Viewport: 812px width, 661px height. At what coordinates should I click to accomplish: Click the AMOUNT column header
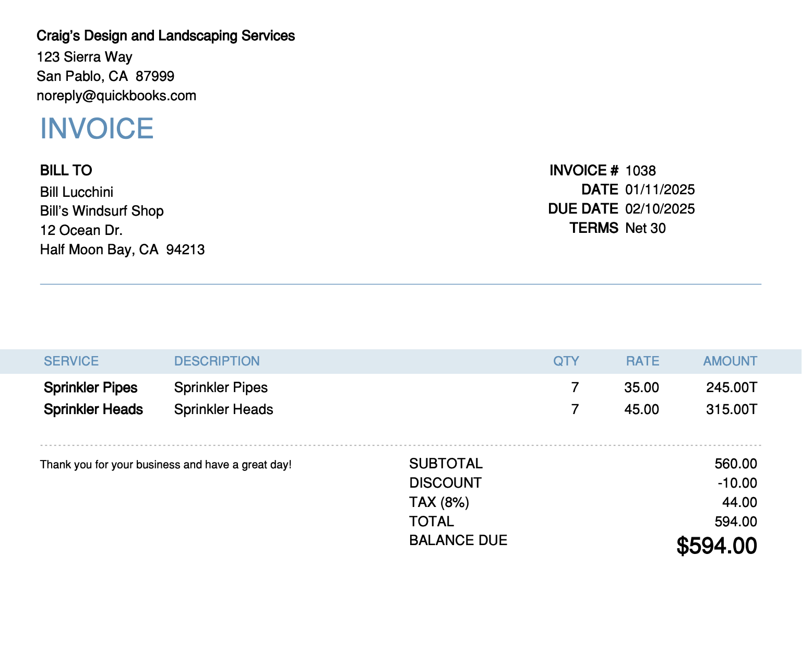(x=730, y=361)
